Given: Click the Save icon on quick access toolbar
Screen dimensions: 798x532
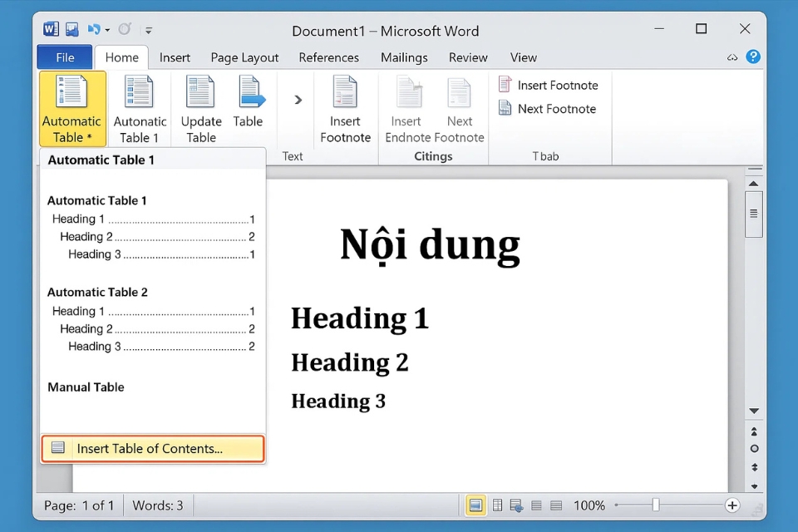Looking at the screenshot, I should click(x=72, y=27).
